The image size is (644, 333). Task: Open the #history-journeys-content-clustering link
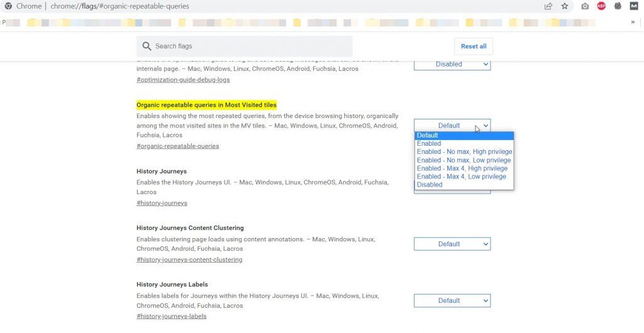coord(189,259)
